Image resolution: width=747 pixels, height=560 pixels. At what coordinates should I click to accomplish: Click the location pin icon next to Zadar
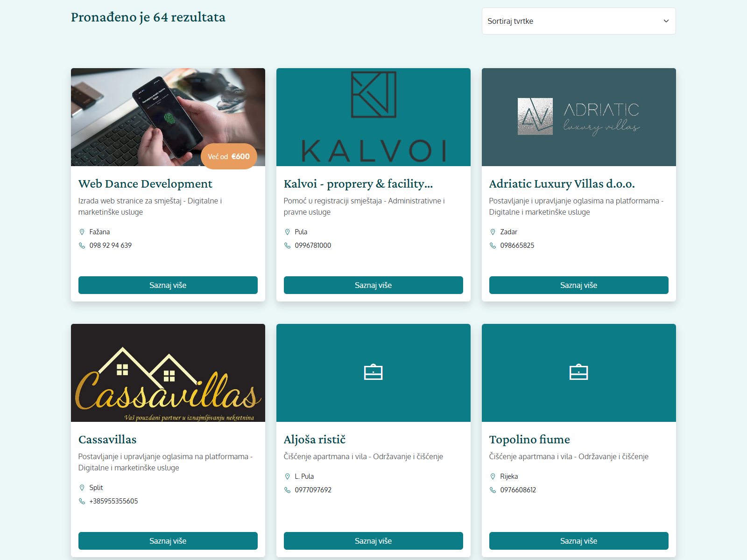point(493,231)
